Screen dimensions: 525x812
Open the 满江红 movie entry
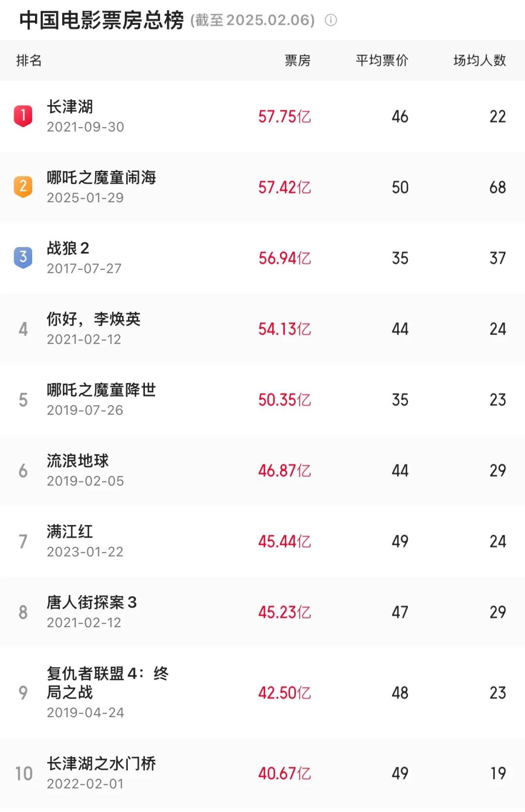tap(262, 541)
